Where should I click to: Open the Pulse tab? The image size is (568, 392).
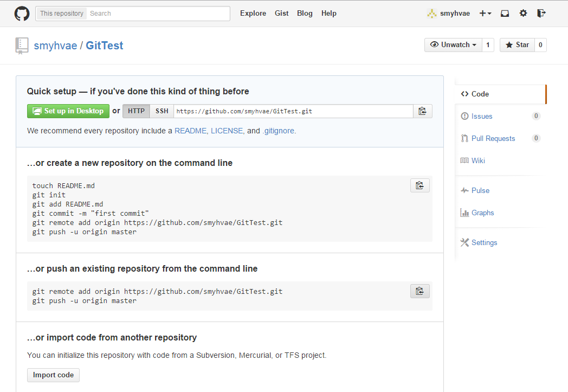pos(500,190)
